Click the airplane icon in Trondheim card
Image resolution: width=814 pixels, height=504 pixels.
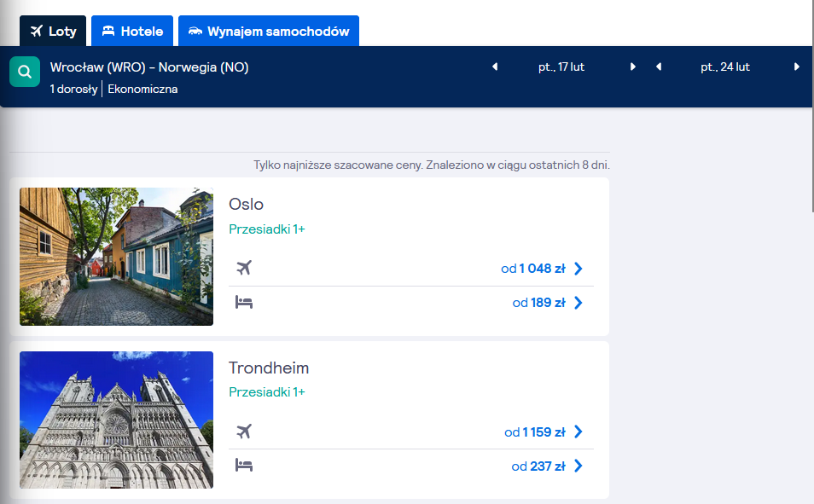244,432
